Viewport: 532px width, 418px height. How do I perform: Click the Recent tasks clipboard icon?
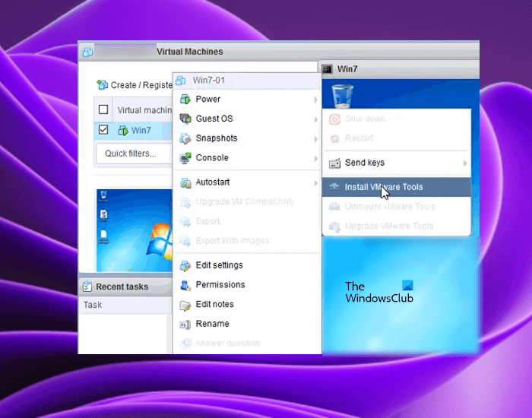(x=87, y=287)
